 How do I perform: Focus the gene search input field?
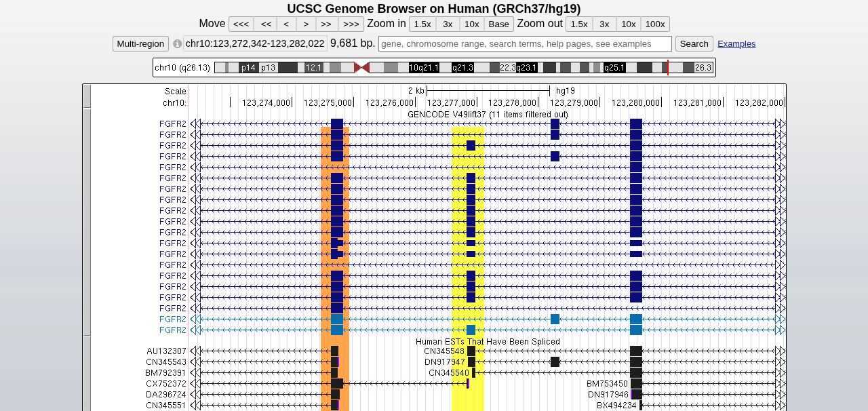525,44
